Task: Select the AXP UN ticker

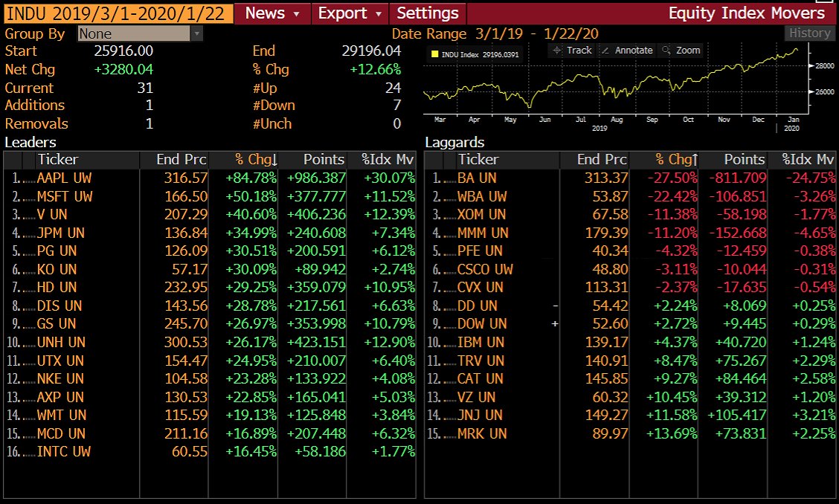Action: (x=60, y=397)
